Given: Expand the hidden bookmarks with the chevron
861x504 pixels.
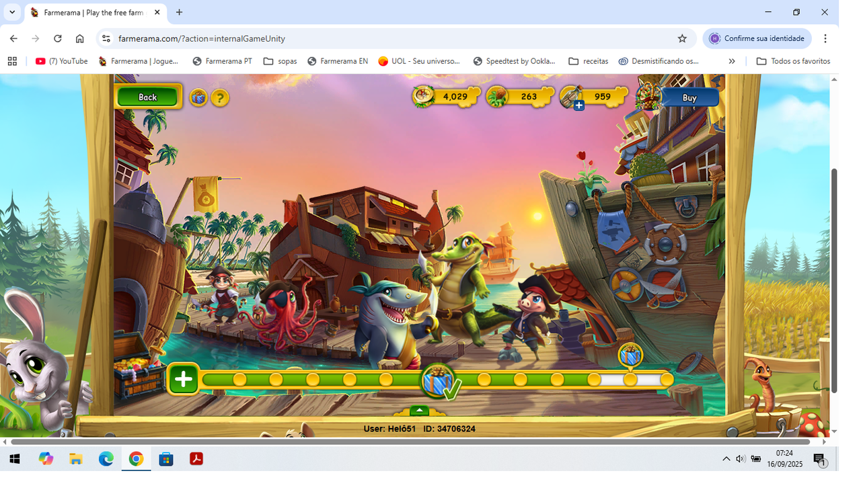Looking at the screenshot, I should [x=732, y=61].
